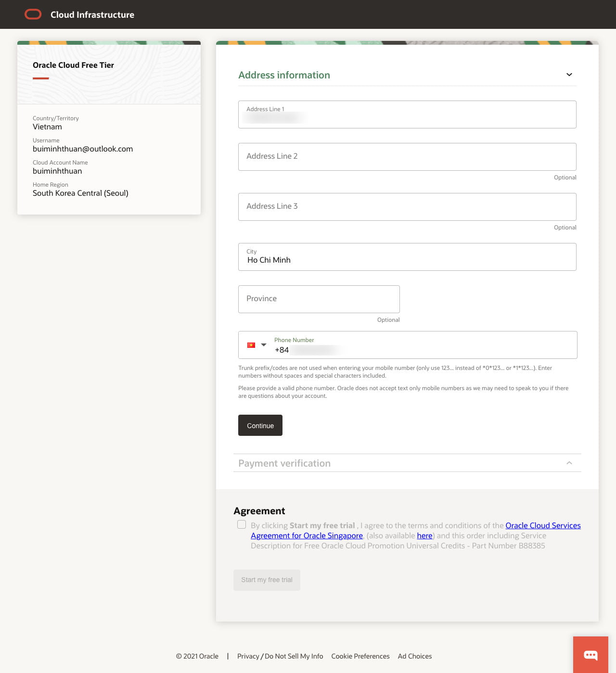
Task: Click the Start my free trial button
Action: click(267, 580)
